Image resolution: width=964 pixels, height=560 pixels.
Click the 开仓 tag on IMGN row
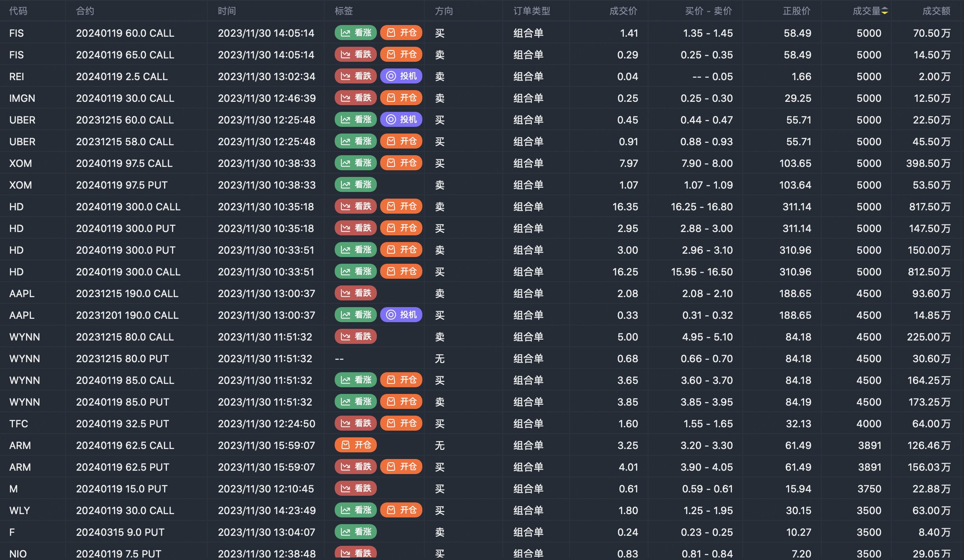(x=401, y=98)
